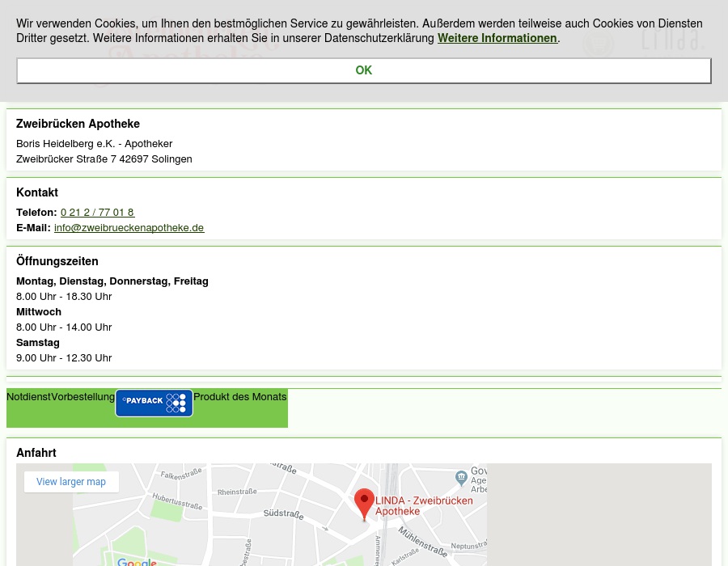Select the Notdienst menu item
The width and height of the screenshot is (728, 566).
click(x=28, y=396)
